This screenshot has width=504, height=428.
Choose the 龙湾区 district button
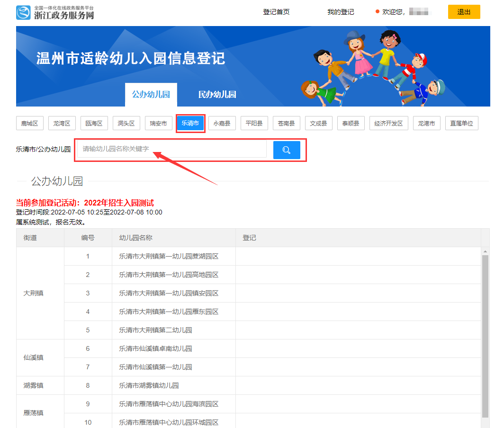click(x=62, y=123)
